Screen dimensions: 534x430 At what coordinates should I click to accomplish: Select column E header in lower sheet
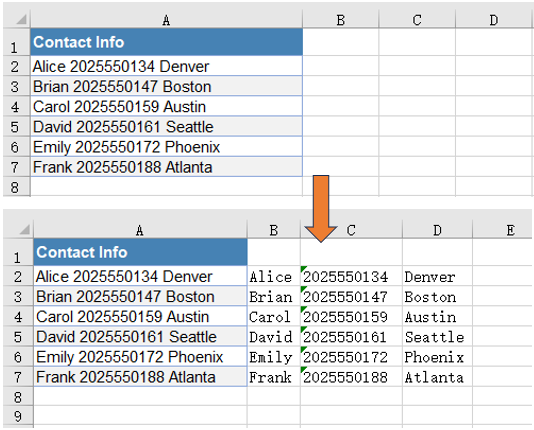pos(503,229)
